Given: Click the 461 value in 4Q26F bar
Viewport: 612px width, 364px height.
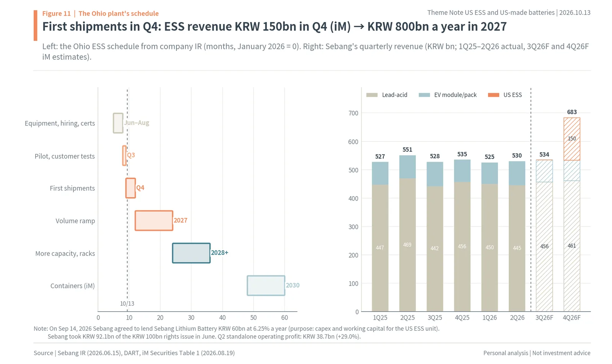Looking at the screenshot, I should click(x=572, y=246).
